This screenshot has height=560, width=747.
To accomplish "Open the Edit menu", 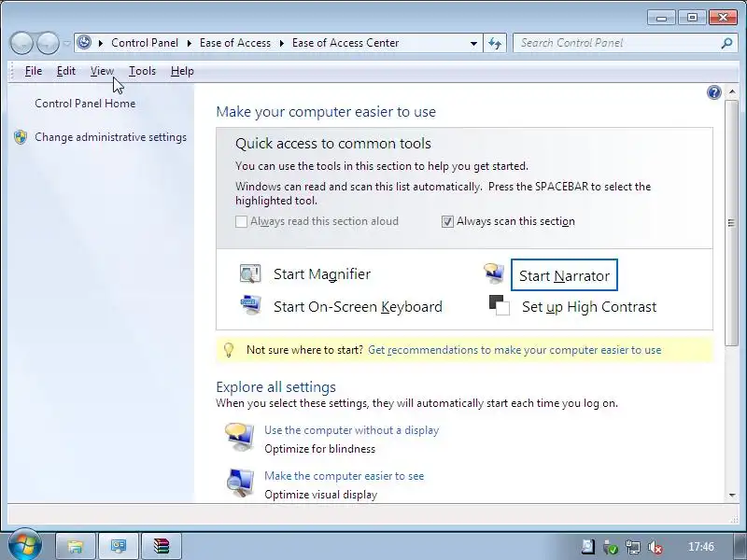I will click(x=66, y=71).
